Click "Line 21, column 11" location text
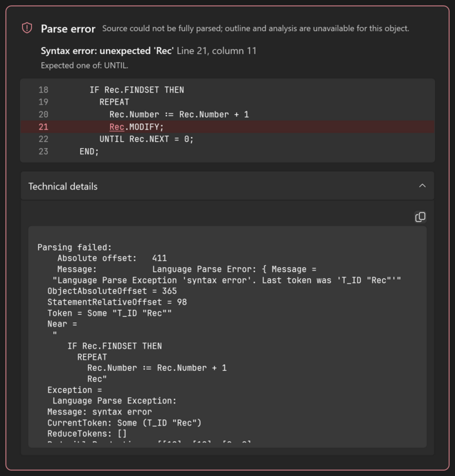Image resolution: width=455 pixels, height=476 pixels. click(216, 51)
